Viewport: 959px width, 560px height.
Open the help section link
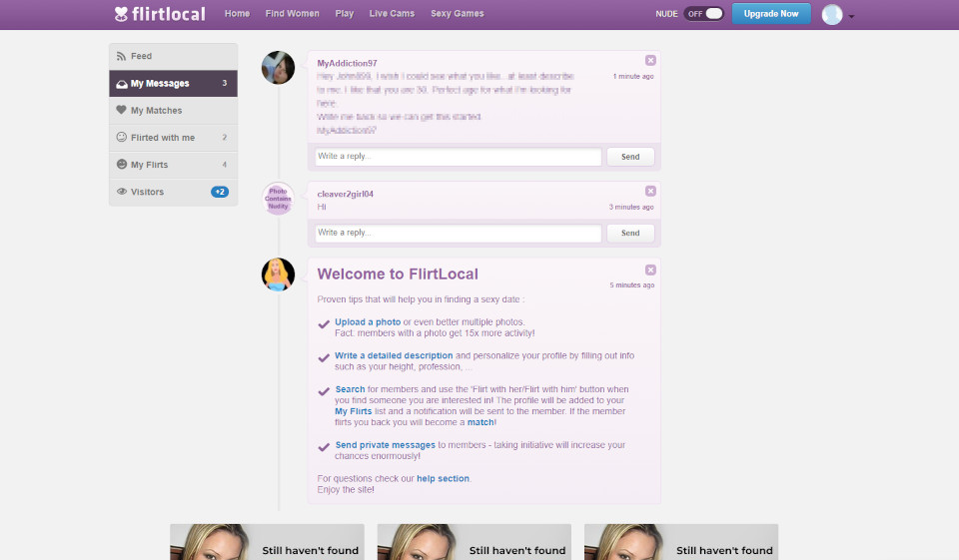pyautogui.click(x=443, y=479)
